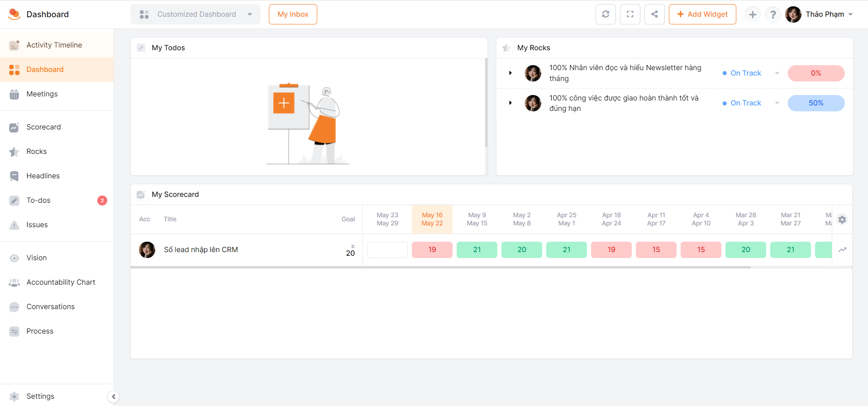Go to Process page
This screenshot has width=868, height=406.
tap(57, 331)
